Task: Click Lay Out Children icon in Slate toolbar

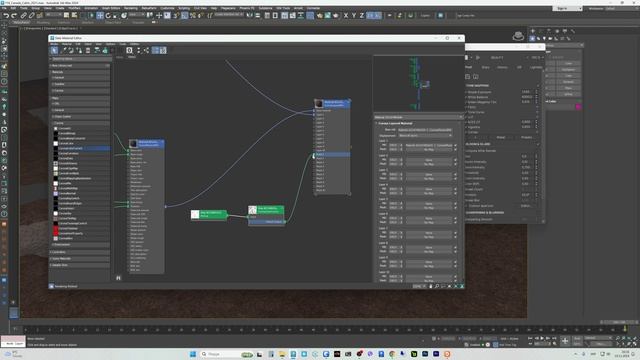Action: point(147,50)
